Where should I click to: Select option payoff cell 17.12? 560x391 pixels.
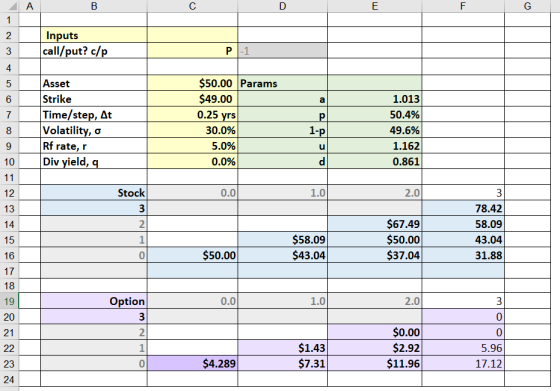pos(463,364)
